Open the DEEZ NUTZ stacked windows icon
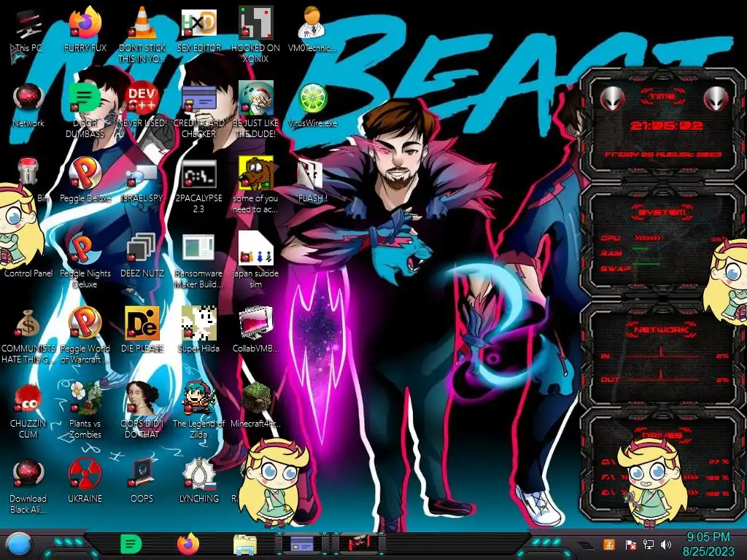747x560 pixels. point(142,255)
